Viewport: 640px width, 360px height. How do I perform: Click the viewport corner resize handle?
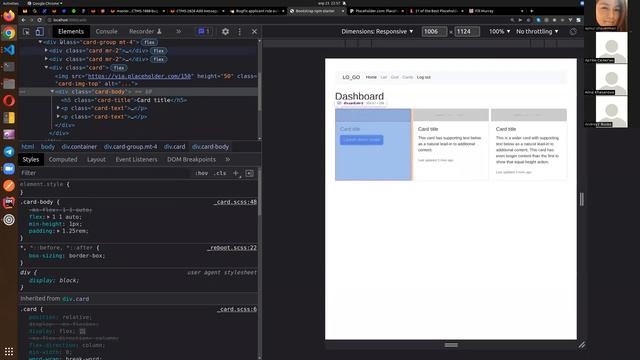582,345
